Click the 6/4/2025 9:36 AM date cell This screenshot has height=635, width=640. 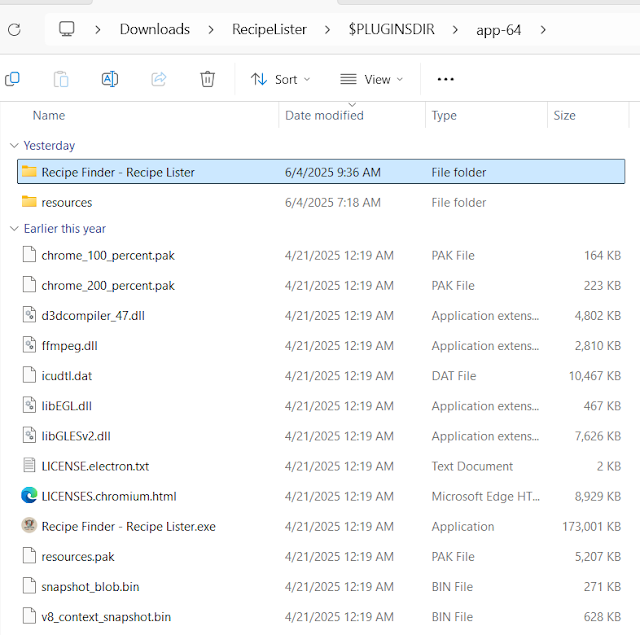click(333, 172)
